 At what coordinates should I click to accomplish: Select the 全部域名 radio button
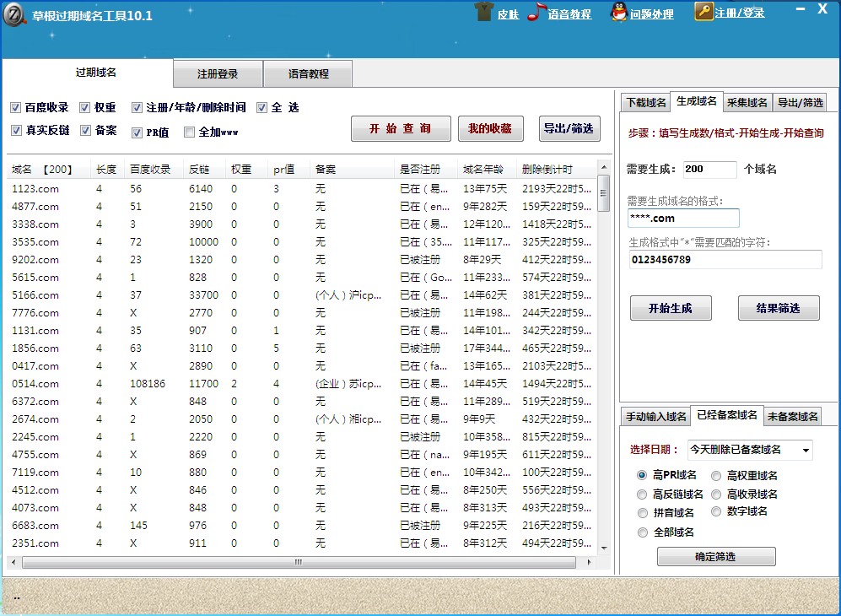click(643, 532)
